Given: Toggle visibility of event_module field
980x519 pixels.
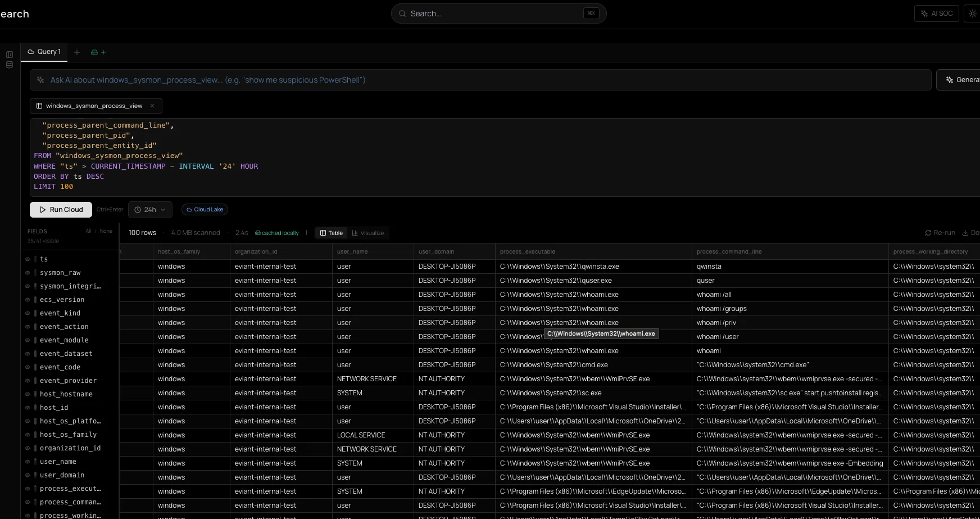Looking at the screenshot, I should pos(28,340).
